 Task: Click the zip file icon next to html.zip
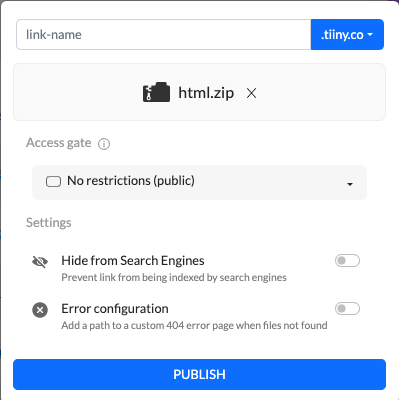click(x=156, y=92)
